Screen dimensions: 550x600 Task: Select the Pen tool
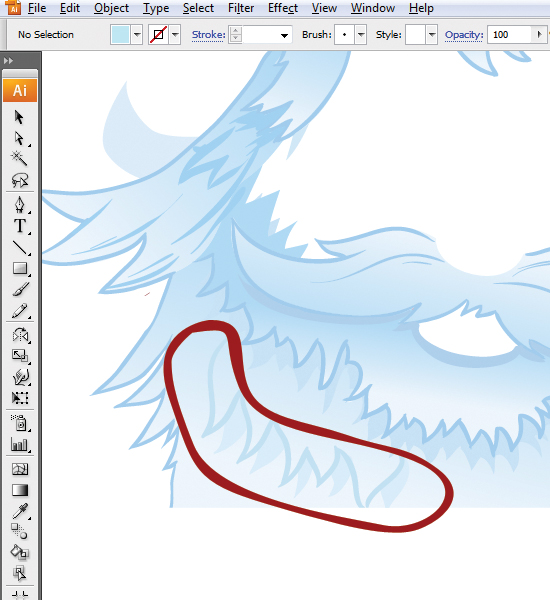point(20,204)
